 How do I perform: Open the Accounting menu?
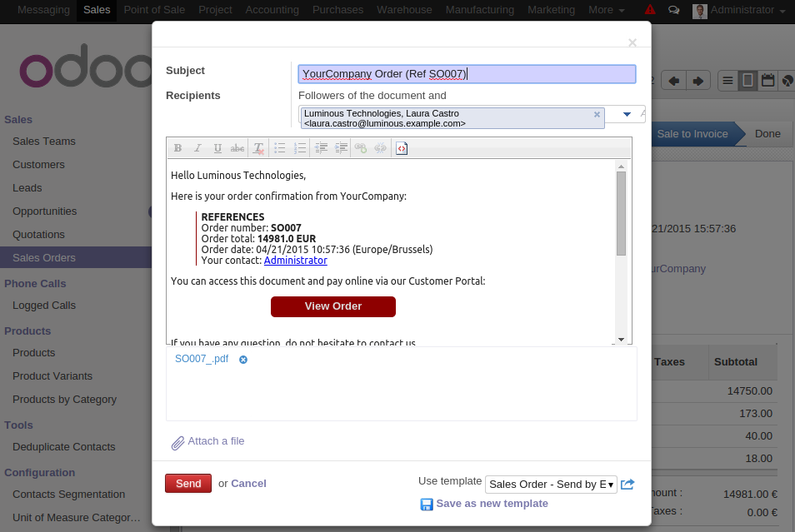(x=272, y=10)
